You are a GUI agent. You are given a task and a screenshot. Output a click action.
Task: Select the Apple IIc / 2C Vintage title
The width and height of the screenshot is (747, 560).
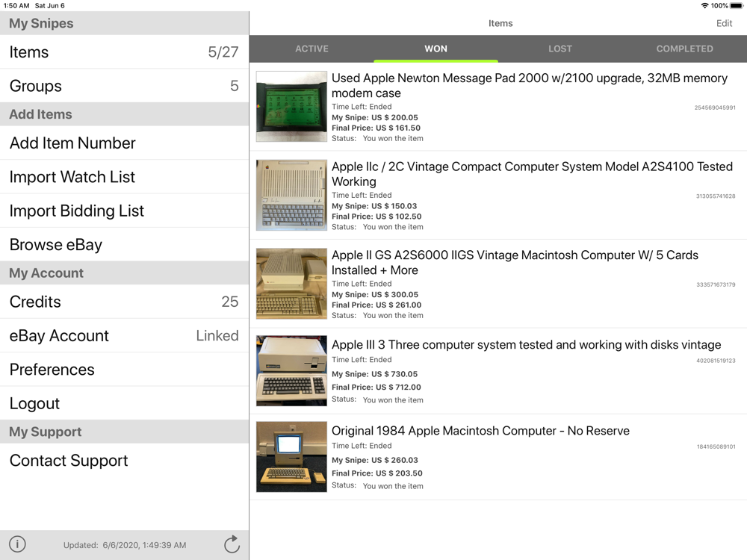[x=532, y=174]
